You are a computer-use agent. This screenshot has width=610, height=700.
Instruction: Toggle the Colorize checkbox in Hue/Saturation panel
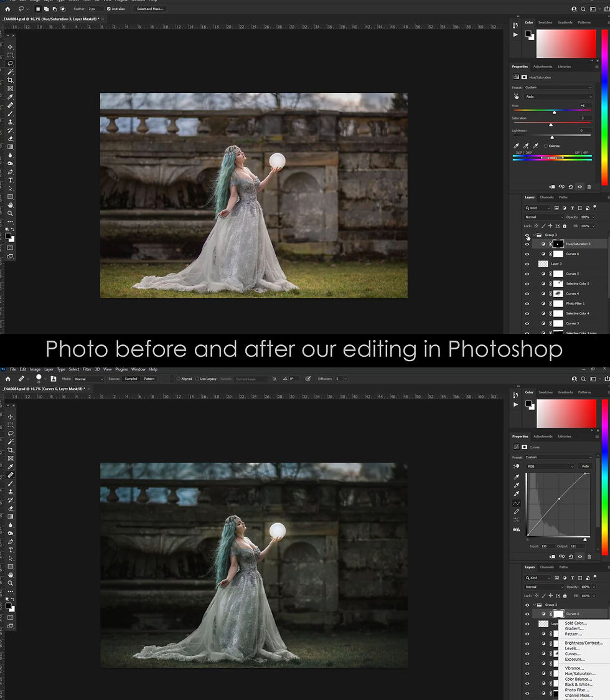(x=546, y=146)
